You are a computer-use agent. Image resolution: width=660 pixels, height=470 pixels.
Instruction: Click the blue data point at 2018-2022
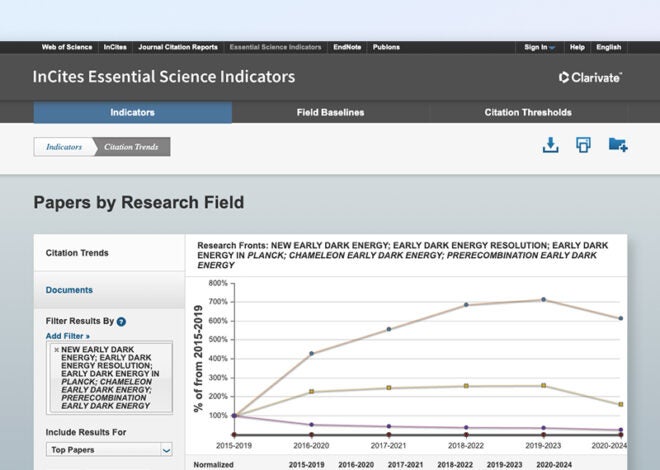coord(466,305)
